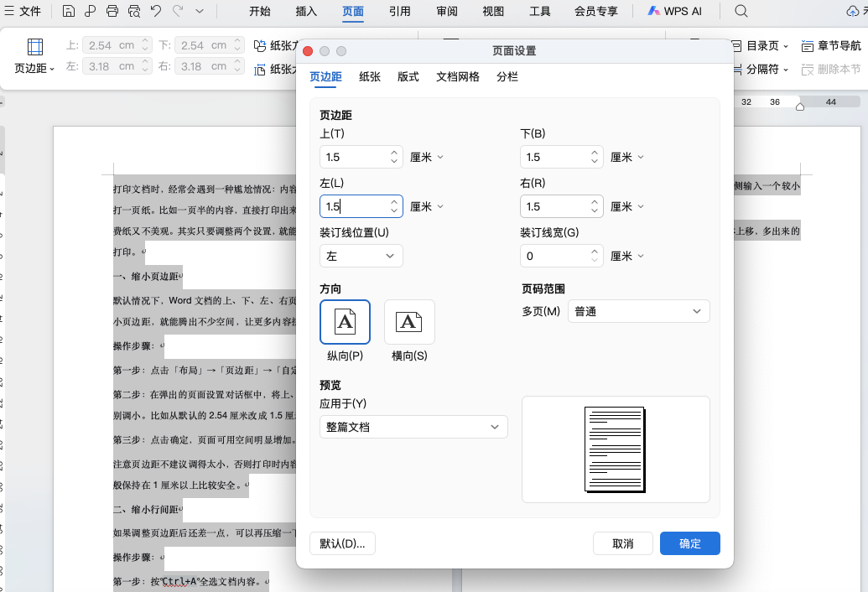Click the Redo arrow icon
Image resolution: width=868 pixels, height=592 pixels.
[178, 11]
